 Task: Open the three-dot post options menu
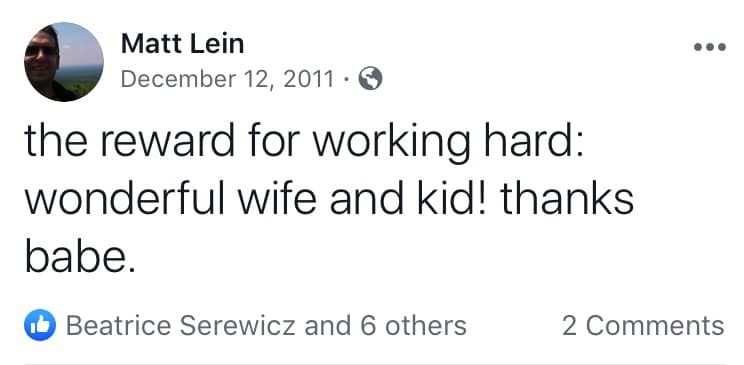[x=710, y=47]
